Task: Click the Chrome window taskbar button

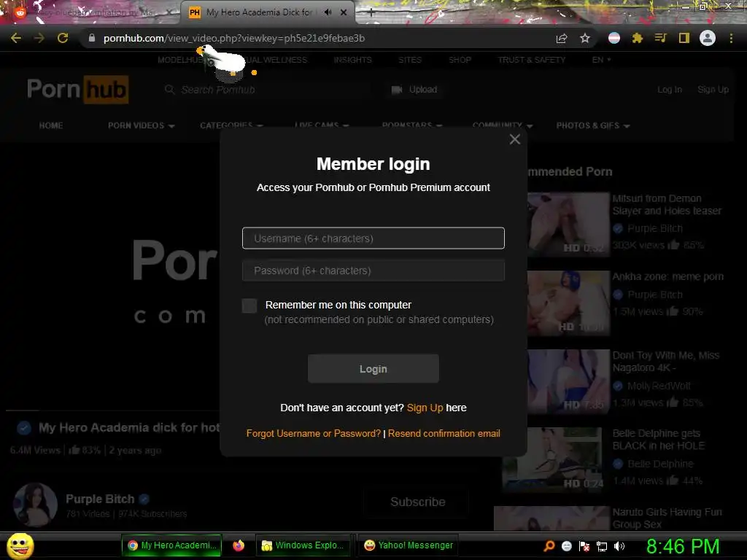Action: [x=171, y=545]
